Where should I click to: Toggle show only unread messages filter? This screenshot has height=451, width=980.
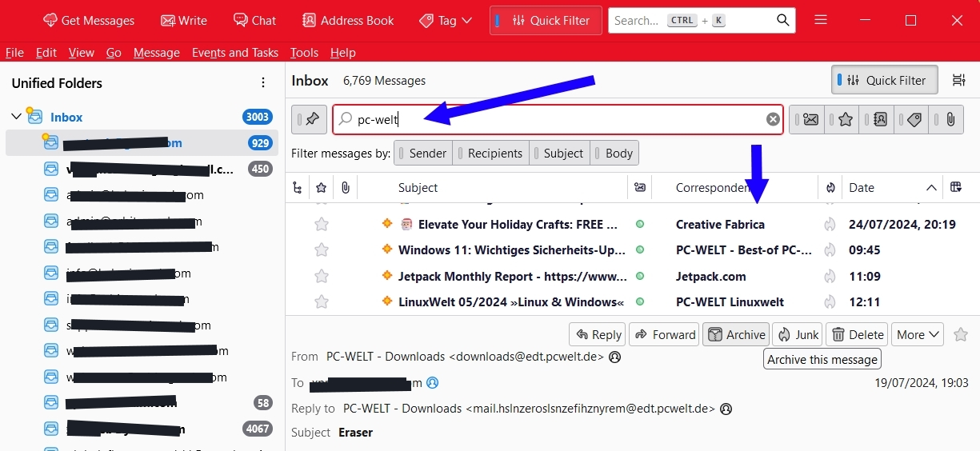pos(807,119)
